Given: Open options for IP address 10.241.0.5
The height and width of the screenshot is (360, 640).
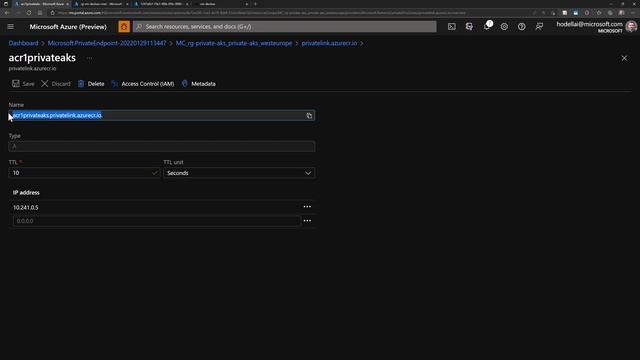Looking at the screenshot, I should coord(307,207).
